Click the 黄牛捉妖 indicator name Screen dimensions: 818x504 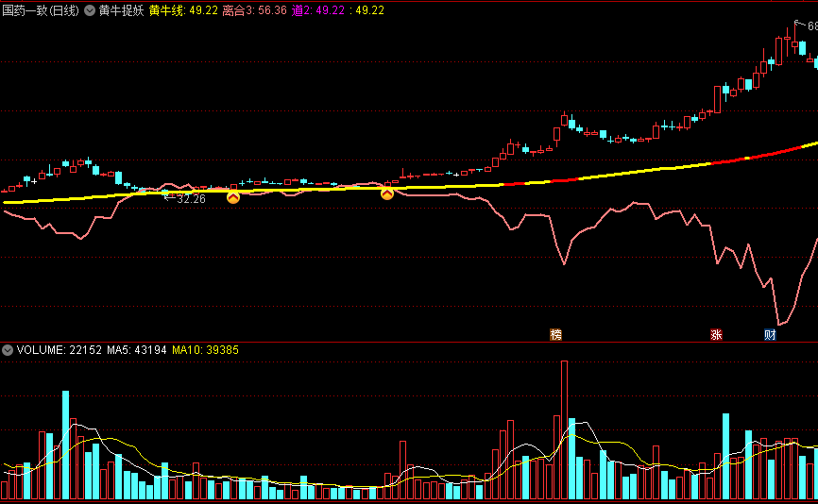click(x=121, y=10)
